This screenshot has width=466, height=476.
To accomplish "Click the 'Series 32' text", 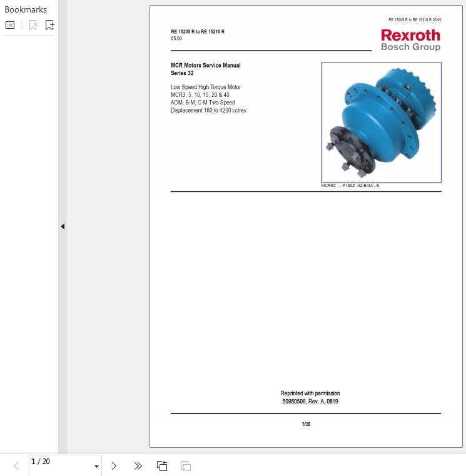I will [x=182, y=73].
